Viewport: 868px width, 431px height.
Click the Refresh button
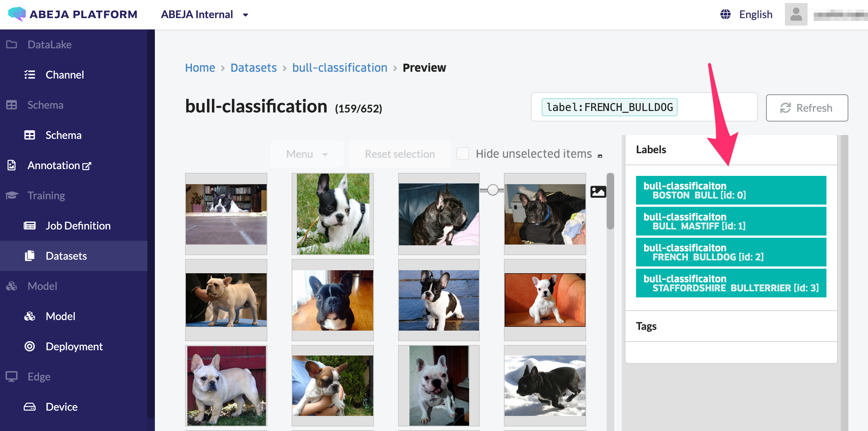(807, 108)
